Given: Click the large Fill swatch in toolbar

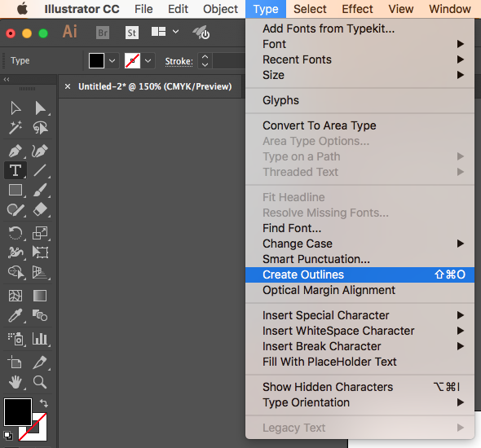Looking at the screenshot, I should click(x=18, y=412).
